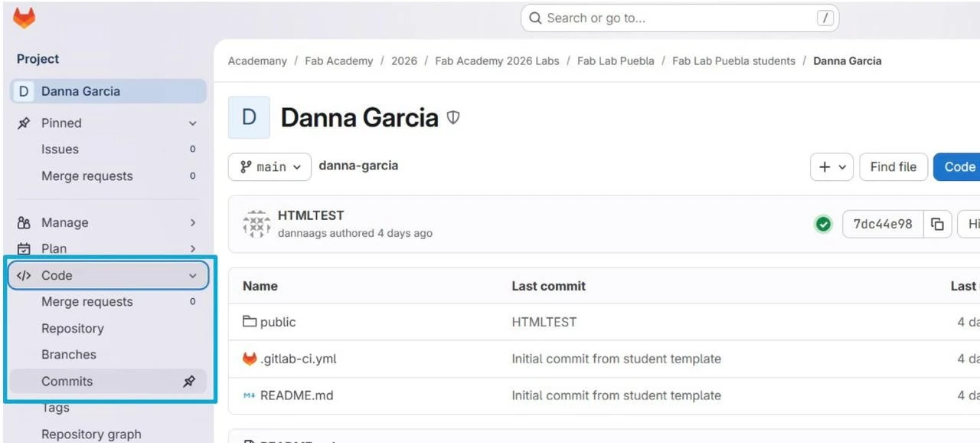The height and width of the screenshot is (443, 980).
Task: Click the project visibility shield icon
Action: (453, 117)
